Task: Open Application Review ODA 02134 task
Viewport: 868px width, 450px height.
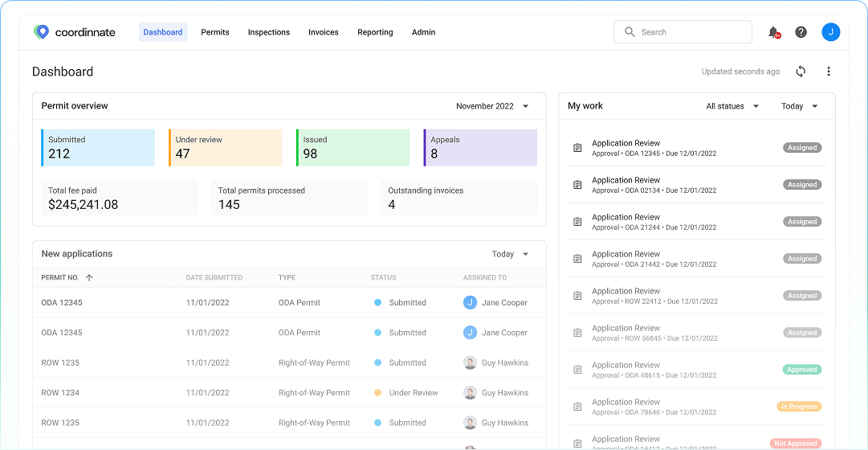Action: click(x=697, y=185)
